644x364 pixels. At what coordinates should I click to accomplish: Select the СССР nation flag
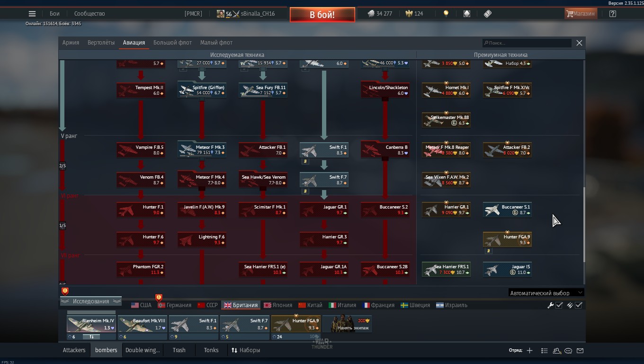[x=207, y=305]
